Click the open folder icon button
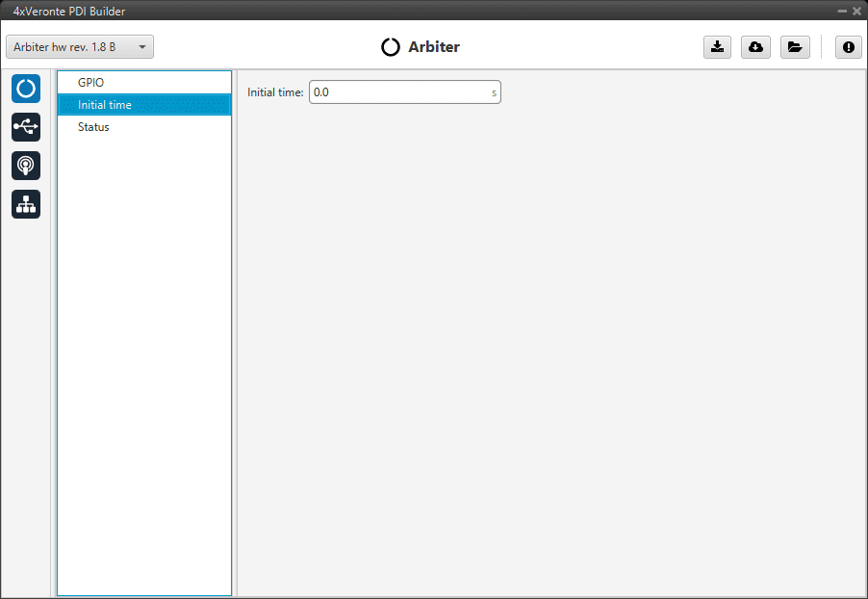The height and width of the screenshot is (599, 868). coord(795,47)
